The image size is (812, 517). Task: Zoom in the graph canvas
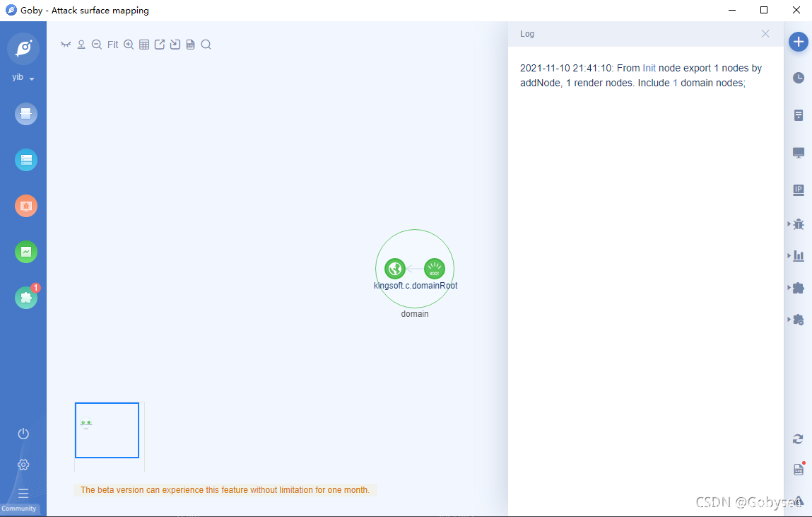(129, 45)
